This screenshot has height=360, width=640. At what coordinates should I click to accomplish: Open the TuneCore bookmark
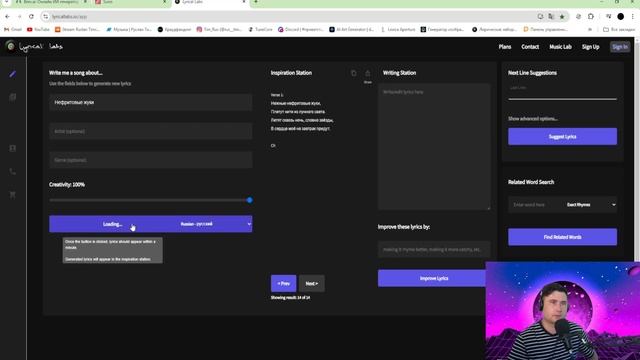point(260,29)
